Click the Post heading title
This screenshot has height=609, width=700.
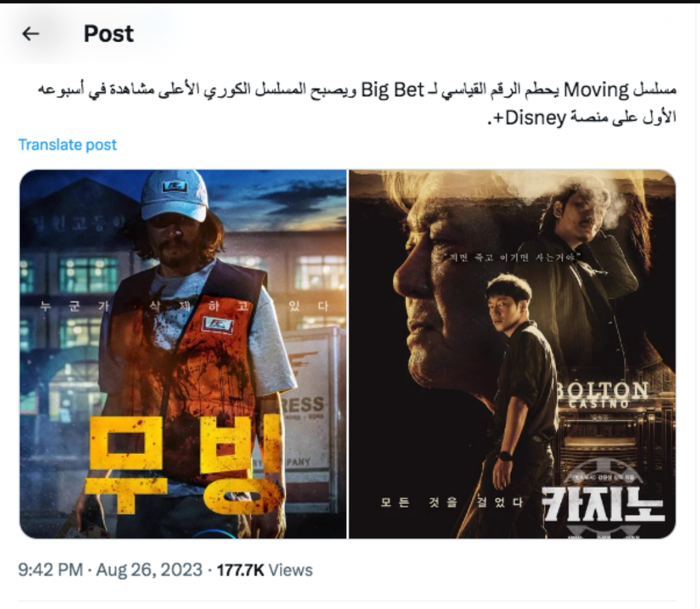[108, 34]
